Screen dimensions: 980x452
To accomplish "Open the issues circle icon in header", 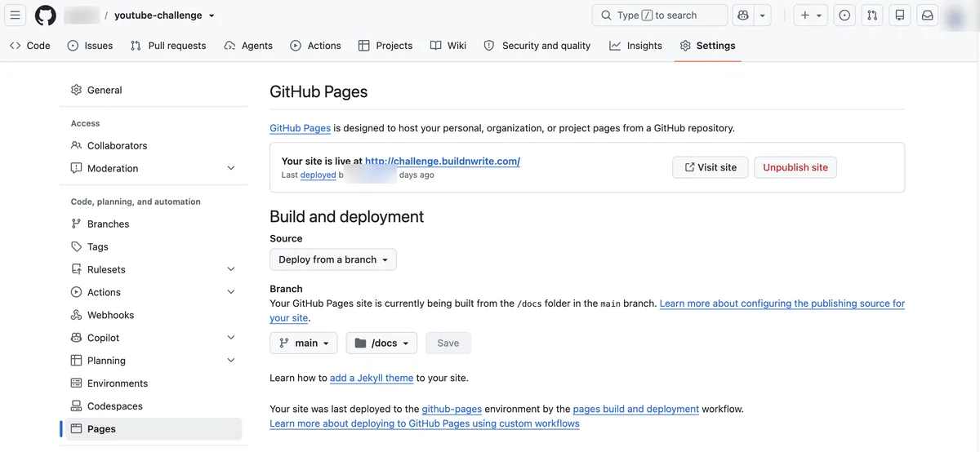I will [x=844, y=16].
